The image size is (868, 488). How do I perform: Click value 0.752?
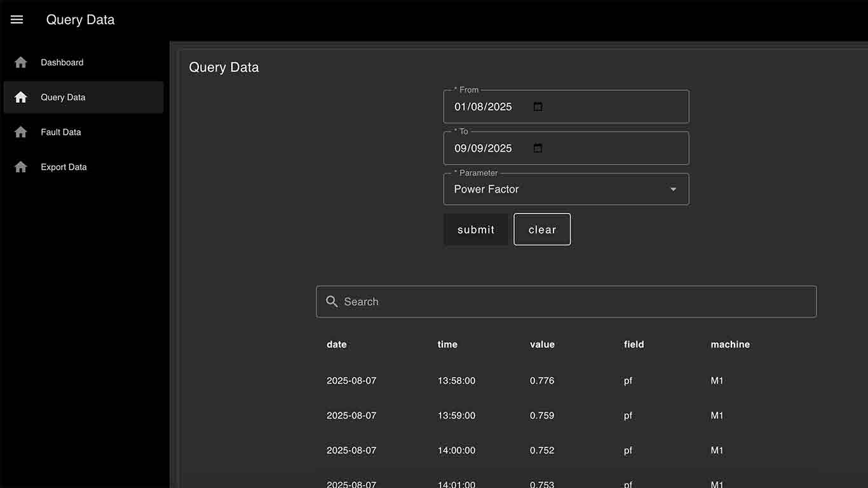pos(542,451)
